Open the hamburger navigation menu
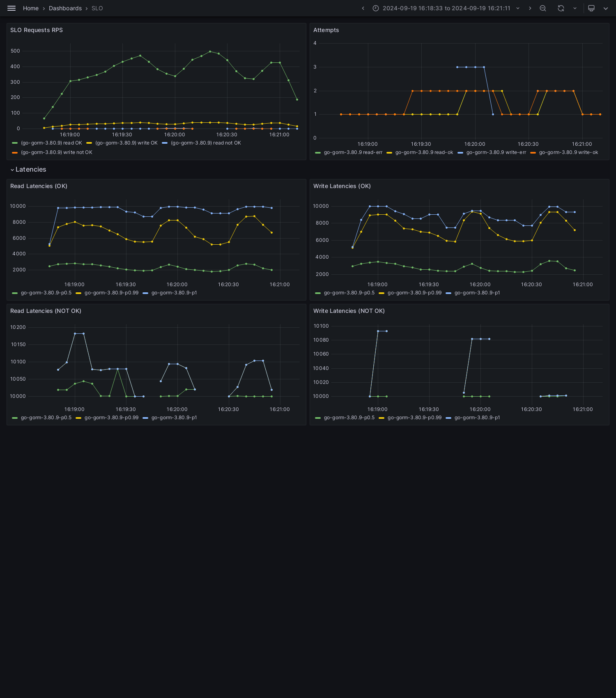The image size is (616, 698). coord(11,8)
